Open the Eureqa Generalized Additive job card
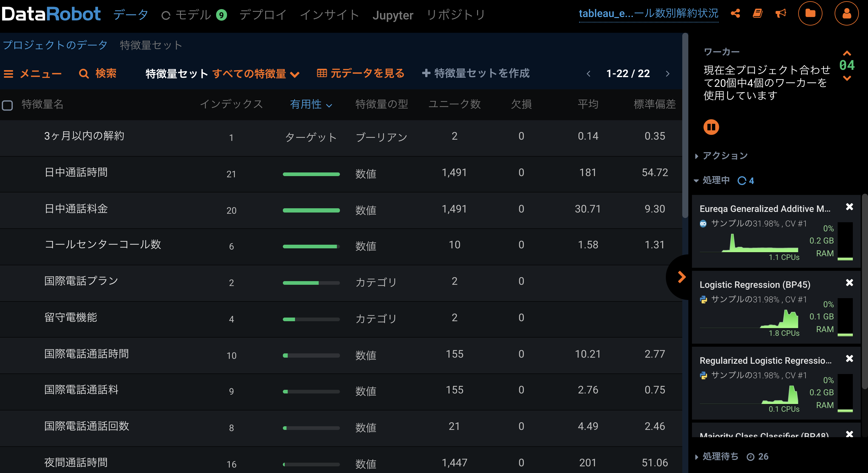Viewport: 868px width, 473px height. click(x=776, y=231)
